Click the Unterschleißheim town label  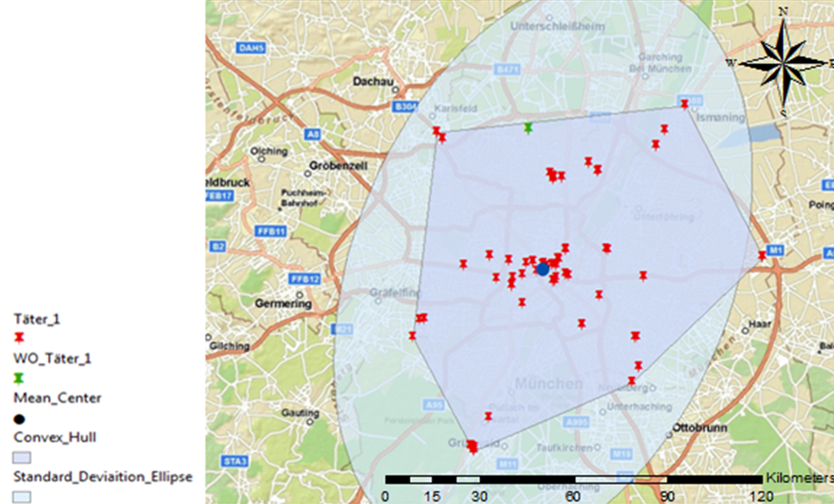557,26
